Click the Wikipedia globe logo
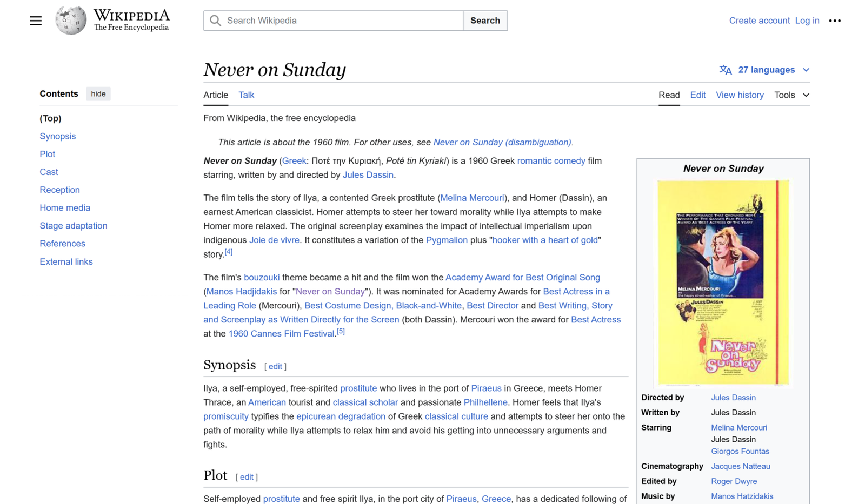 pyautogui.click(x=71, y=21)
